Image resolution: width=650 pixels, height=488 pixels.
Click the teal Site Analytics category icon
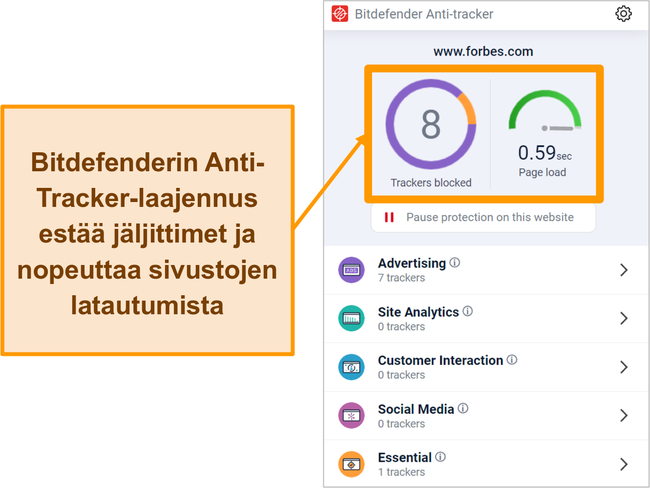351,318
